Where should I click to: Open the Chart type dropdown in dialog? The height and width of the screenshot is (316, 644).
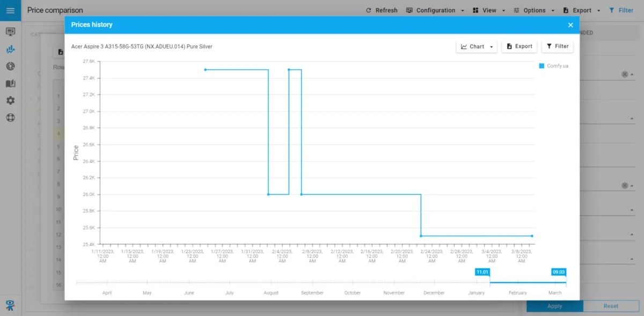tap(477, 47)
